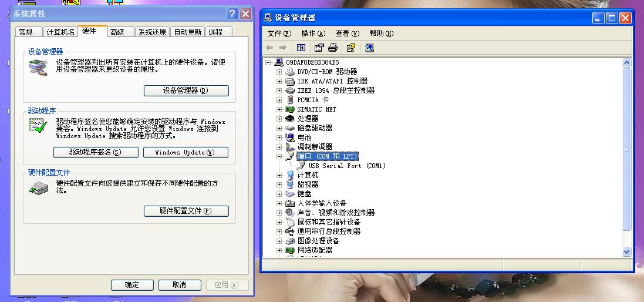The height and width of the screenshot is (302, 644).
Task: Click the SIMATIC NET device icon
Action: [x=289, y=109]
